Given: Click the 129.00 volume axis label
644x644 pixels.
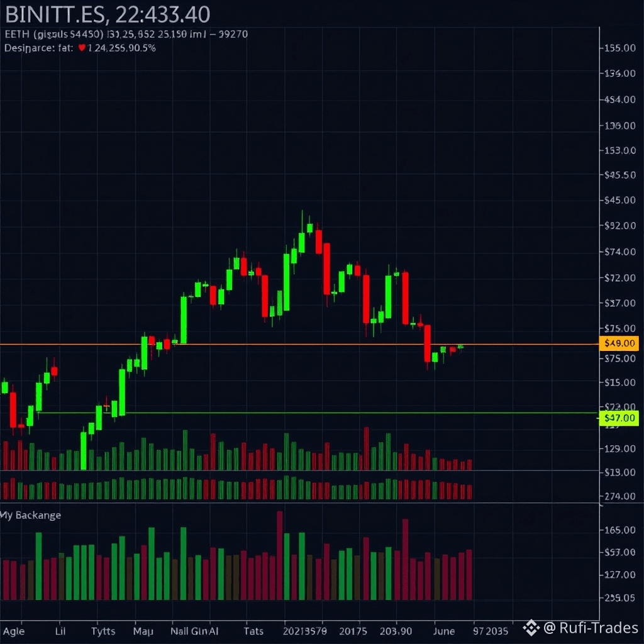Looking at the screenshot, I should 619,448.
